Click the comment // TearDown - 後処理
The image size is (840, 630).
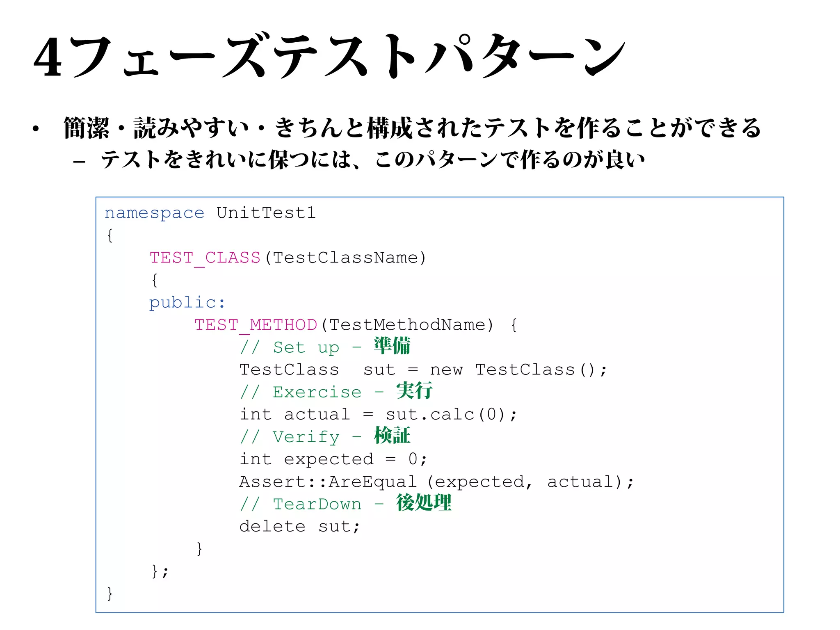(x=346, y=503)
